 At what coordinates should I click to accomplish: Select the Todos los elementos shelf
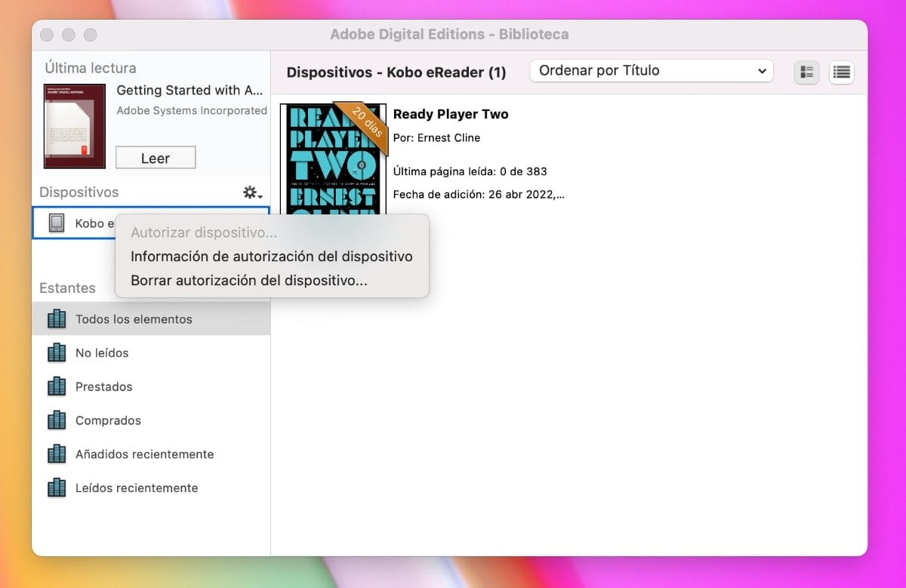tap(134, 319)
